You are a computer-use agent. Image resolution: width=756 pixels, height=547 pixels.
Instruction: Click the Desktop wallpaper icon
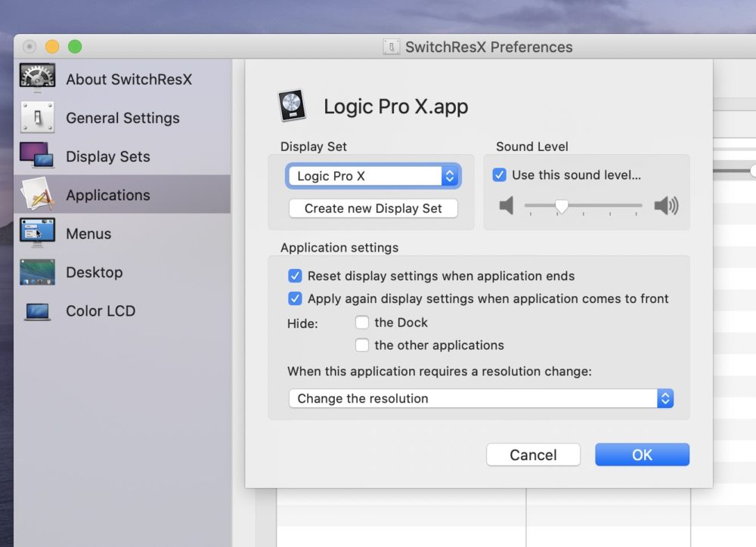pos(37,272)
